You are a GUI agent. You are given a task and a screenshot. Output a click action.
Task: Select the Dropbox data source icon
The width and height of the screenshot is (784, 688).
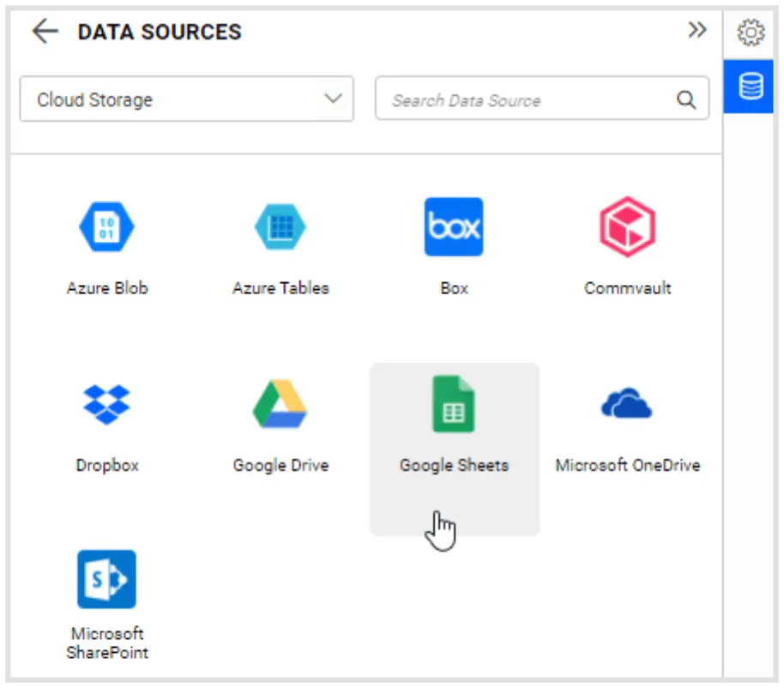107,404
